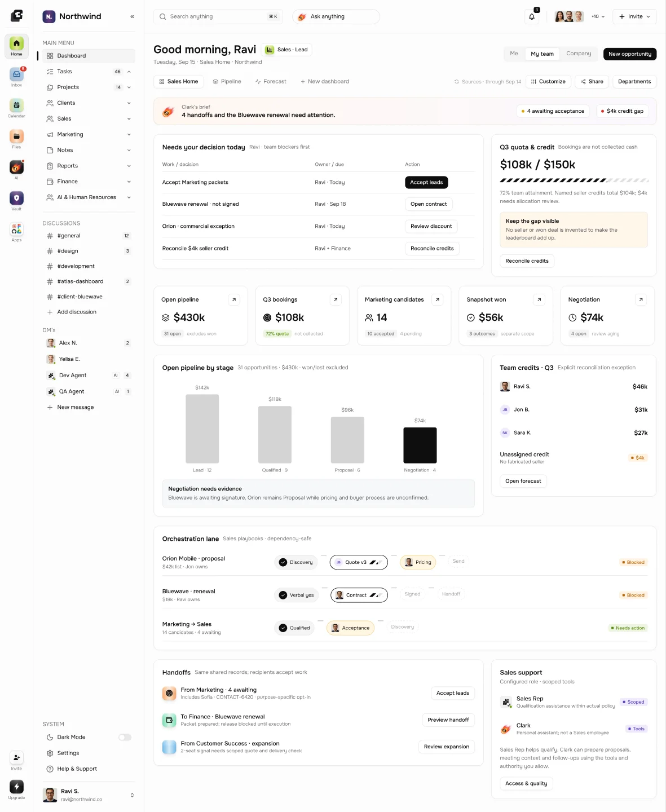Switch to the Forecast tab
The width and height of the screenshot is (666, 812).
point(271,82)
